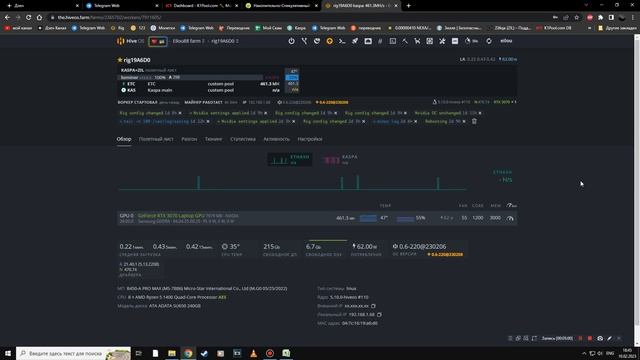The image size is (640, 360).
Task: Open Chrome from the taskbar
Action: click(188, 353)
